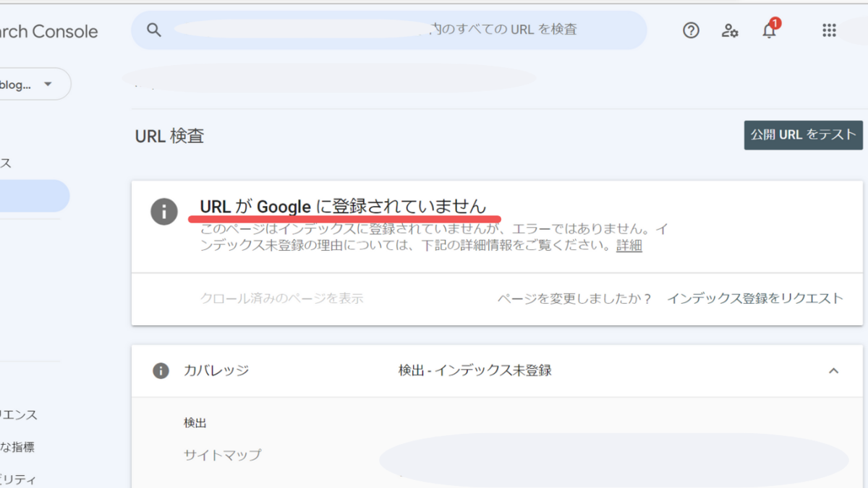The width and height of the screenshot is (868, 488).
Task: Open the 詳細 link
Action: tap(629, 246)
